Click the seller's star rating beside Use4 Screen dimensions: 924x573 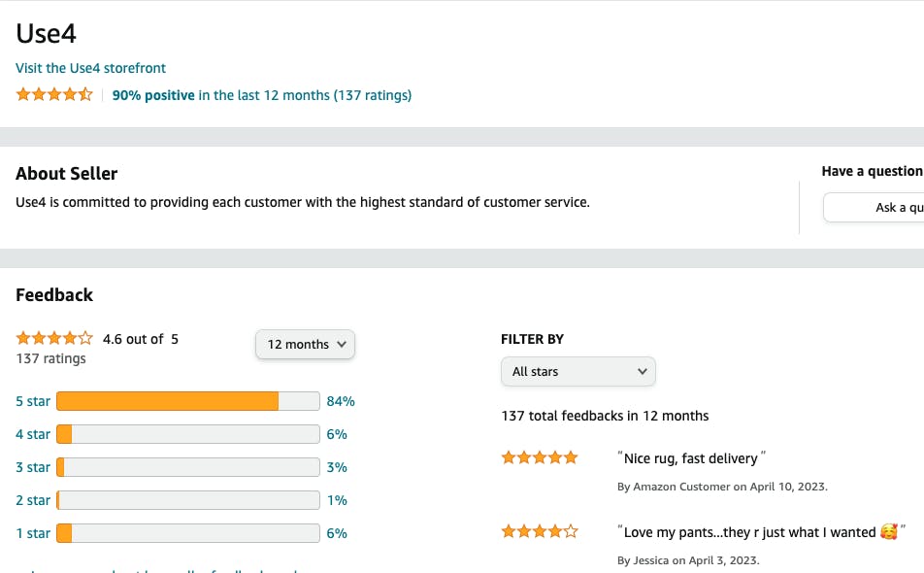tap(53, 93)
